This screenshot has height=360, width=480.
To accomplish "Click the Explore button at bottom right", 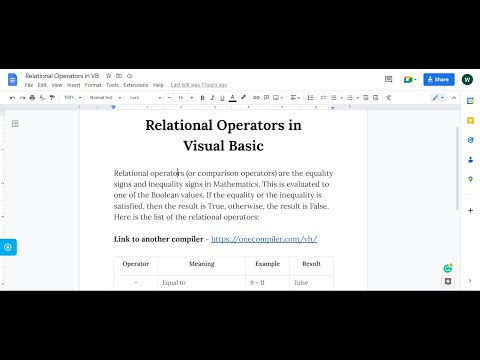I will point(448,281).
